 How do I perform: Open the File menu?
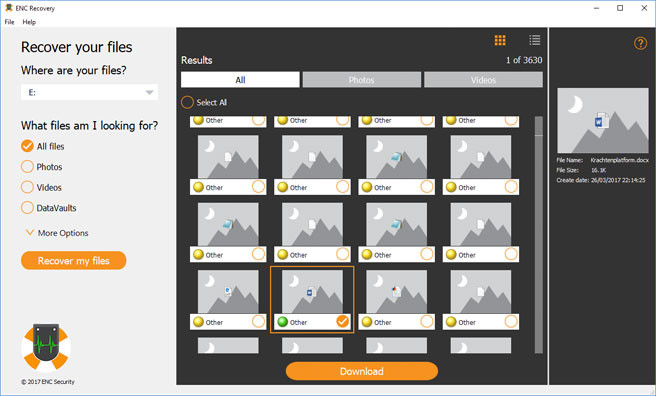tap(9, 22)
